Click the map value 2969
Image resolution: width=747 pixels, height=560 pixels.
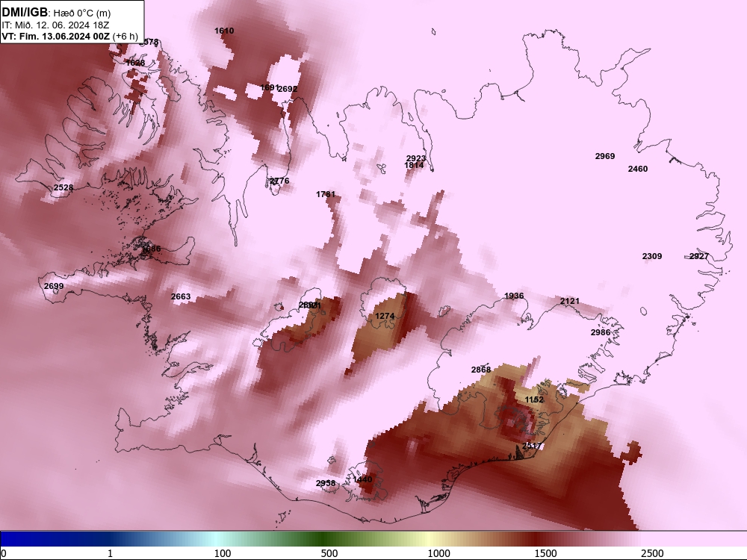coord(605,156)
